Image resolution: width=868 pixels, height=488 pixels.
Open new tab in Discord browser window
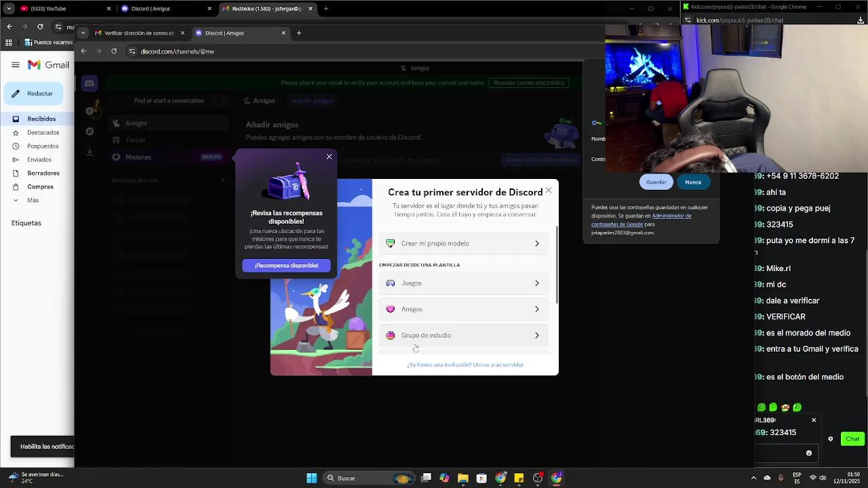point(298,33)
